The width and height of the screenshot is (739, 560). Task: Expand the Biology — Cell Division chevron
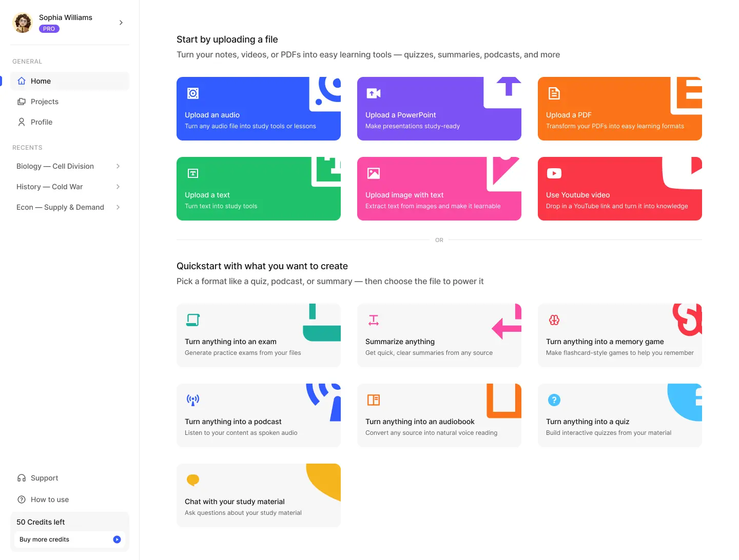[x=118, y=166]
